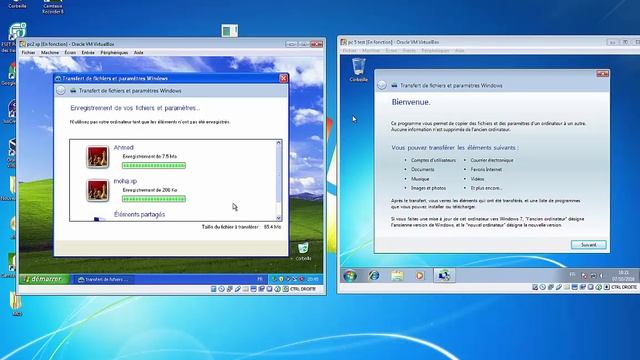Open Périphériques menu in pc2 xp window
640x360 pixels.
pyautogui.click(x=114, y=53)
